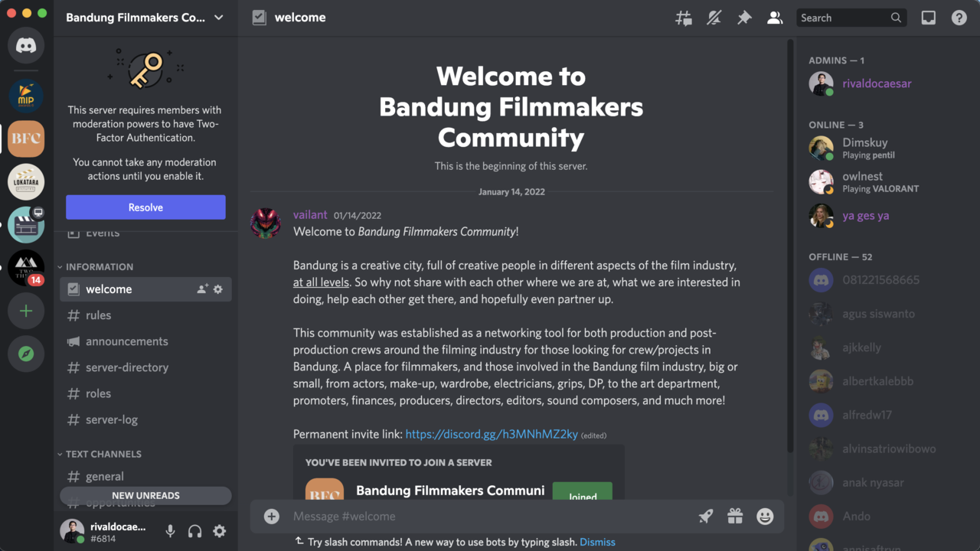Select admin rivaldocaesar in member list
The image size is (980, 551).
coord(886,84)
